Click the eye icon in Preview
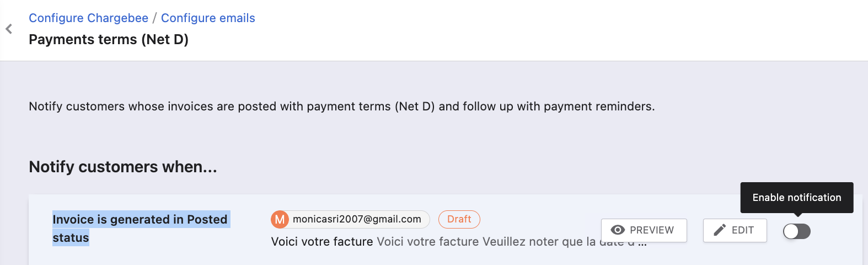868x265 pixels. [618, 230]
